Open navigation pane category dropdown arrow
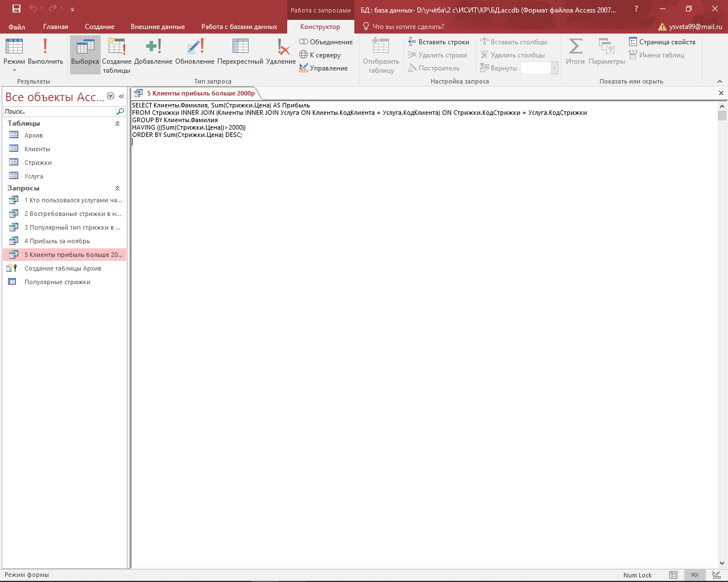 (111, 97)
